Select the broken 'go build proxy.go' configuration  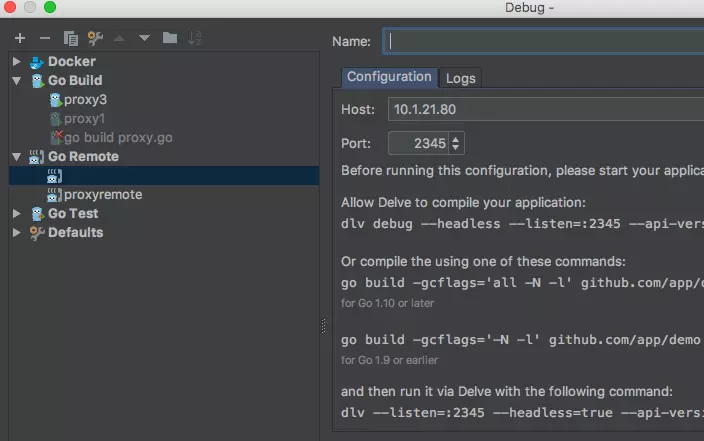click(x=117, y=138)
